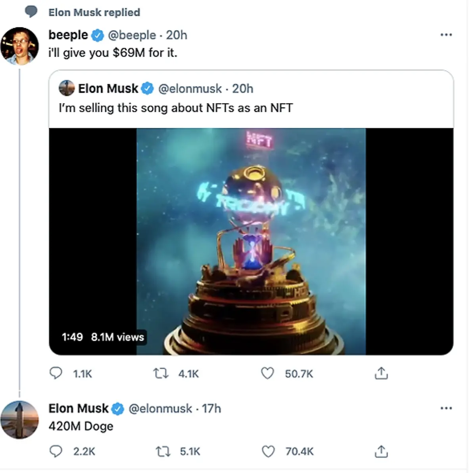
Task: Share Elon Musk's 420M Doge reply
Action: coord(381,451)
